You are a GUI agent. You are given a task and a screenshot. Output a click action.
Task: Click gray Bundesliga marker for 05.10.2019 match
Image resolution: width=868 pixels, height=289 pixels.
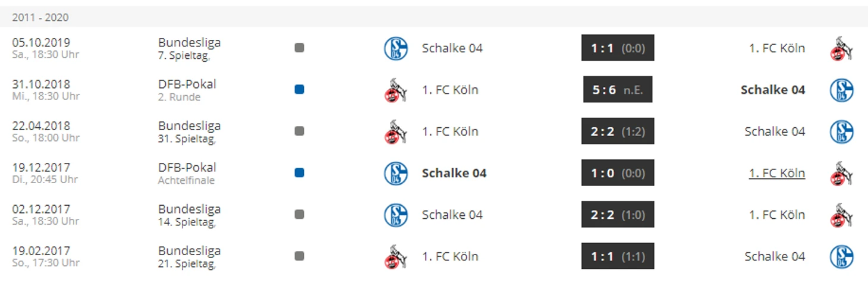tap(299, 48)
